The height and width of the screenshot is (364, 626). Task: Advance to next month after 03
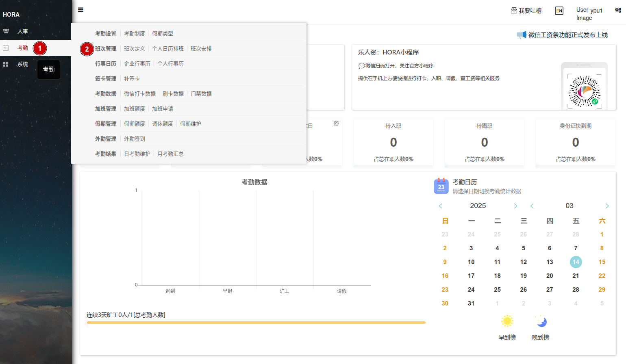[x=607, y=206]
